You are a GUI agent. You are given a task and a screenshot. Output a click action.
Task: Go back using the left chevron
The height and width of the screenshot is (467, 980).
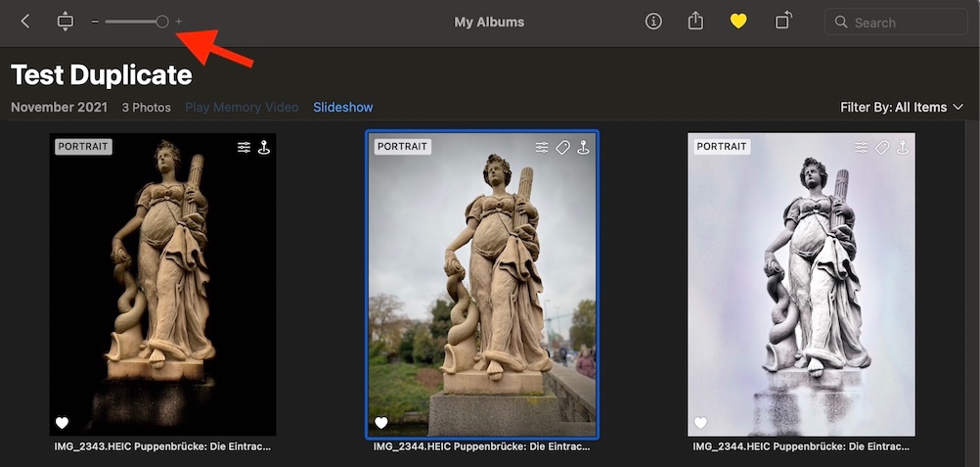(25, 22)
